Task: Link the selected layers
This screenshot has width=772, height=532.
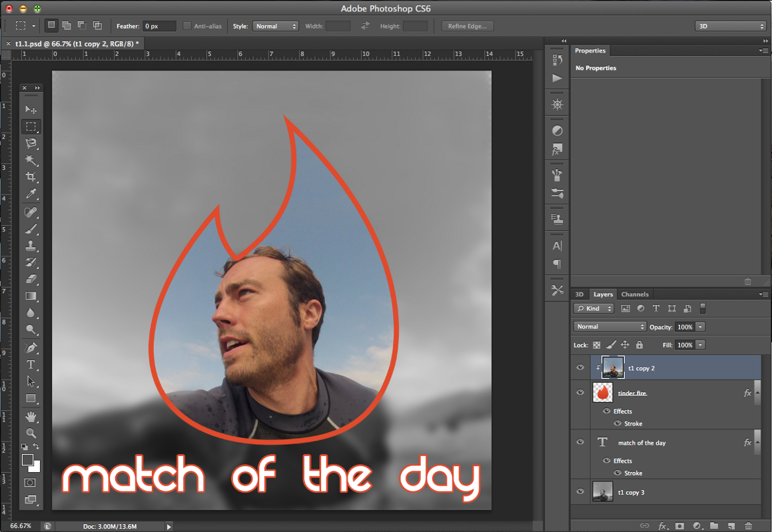Action: (x=645, y=525)
